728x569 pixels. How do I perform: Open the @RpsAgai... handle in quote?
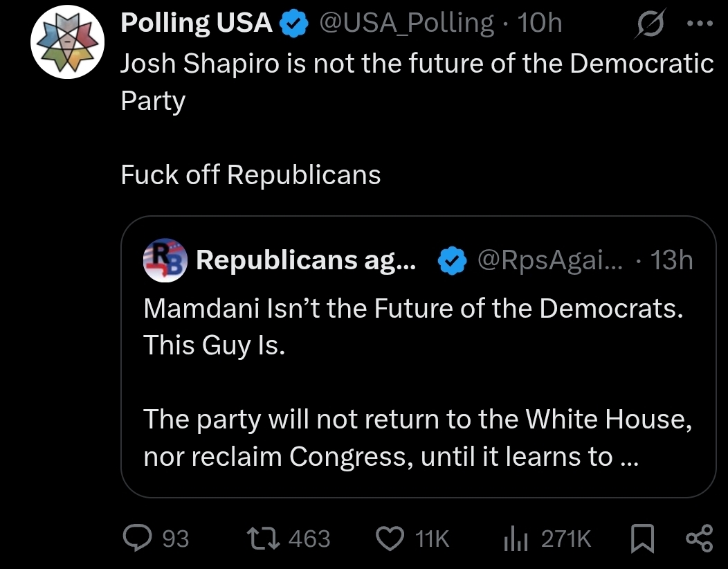click(x=550, y=260)
